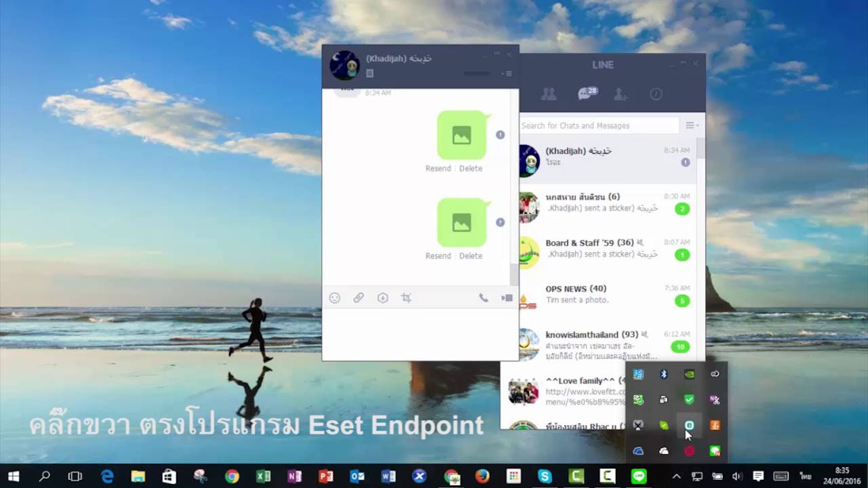Screen dimensions: 868x488
Task: Open the Windows Start menu
Action: (13, 476)
